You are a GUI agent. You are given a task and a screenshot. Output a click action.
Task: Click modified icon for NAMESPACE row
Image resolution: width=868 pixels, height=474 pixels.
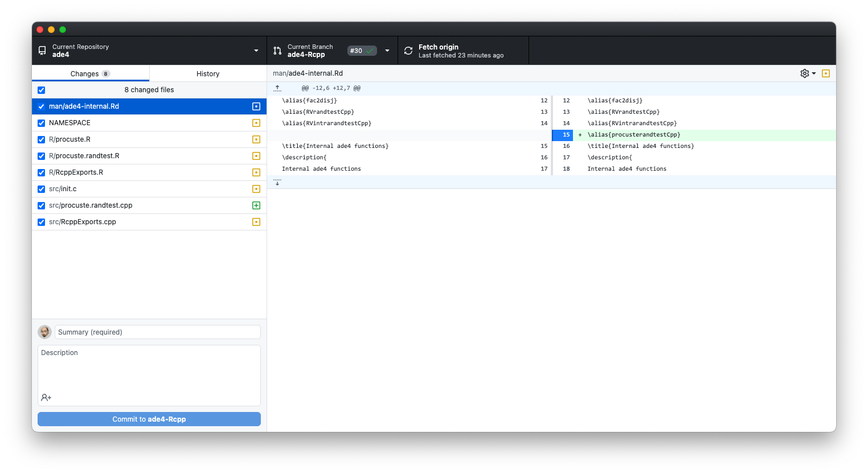click(x=256, y=123)
